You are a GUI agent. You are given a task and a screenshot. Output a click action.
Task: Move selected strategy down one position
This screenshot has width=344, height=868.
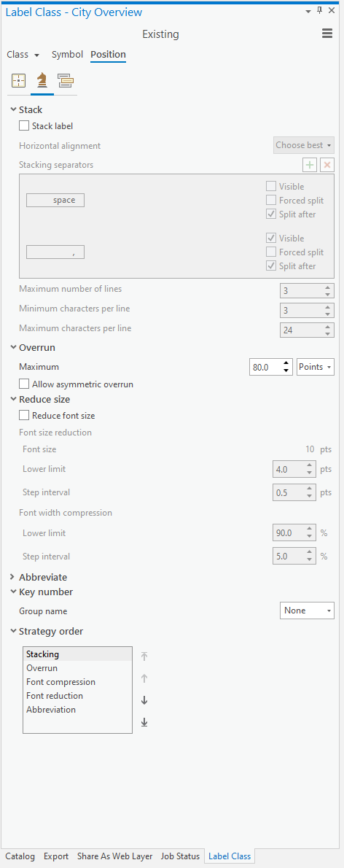144,700
